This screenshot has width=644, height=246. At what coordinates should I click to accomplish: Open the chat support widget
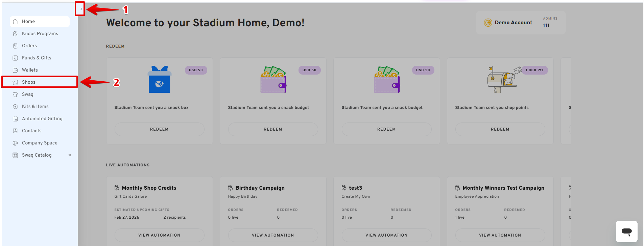626,231
